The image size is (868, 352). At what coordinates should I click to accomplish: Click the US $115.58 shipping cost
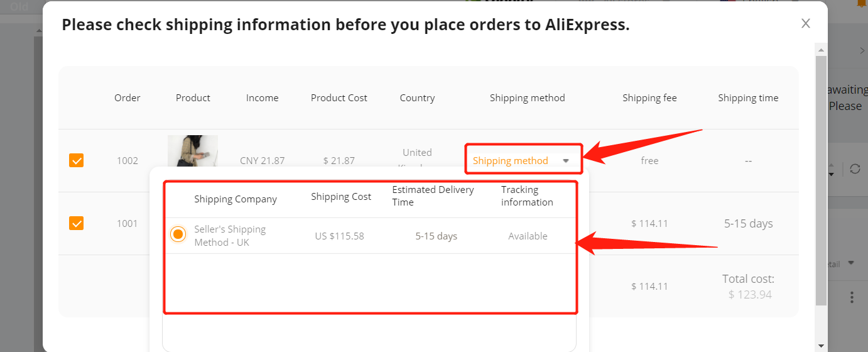click(x=339, y=236)
